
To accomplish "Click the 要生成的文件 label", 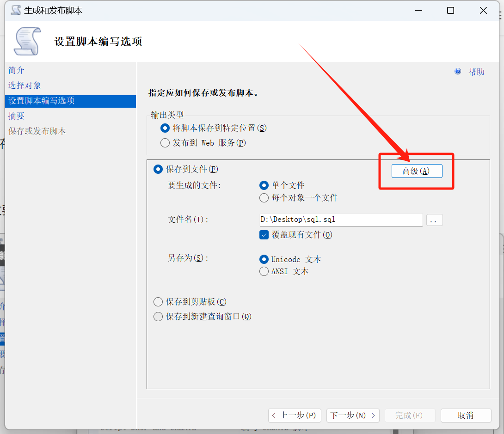I will (194, 185).
